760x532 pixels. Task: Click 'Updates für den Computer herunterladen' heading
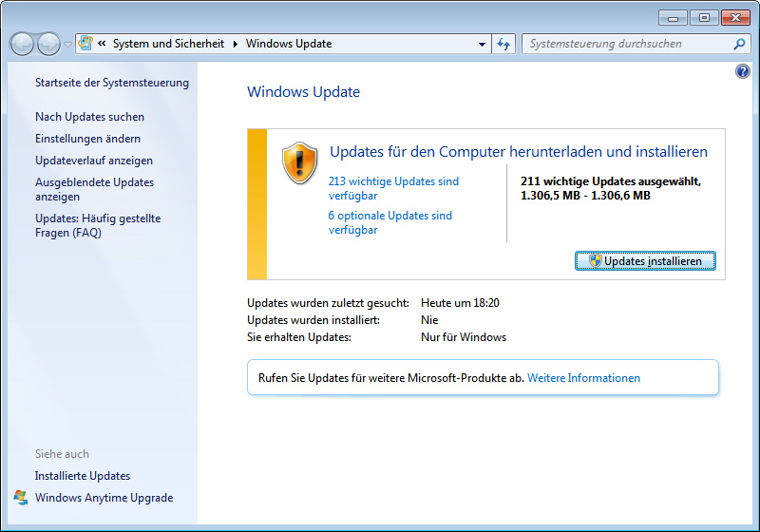[x=519, y=152]
